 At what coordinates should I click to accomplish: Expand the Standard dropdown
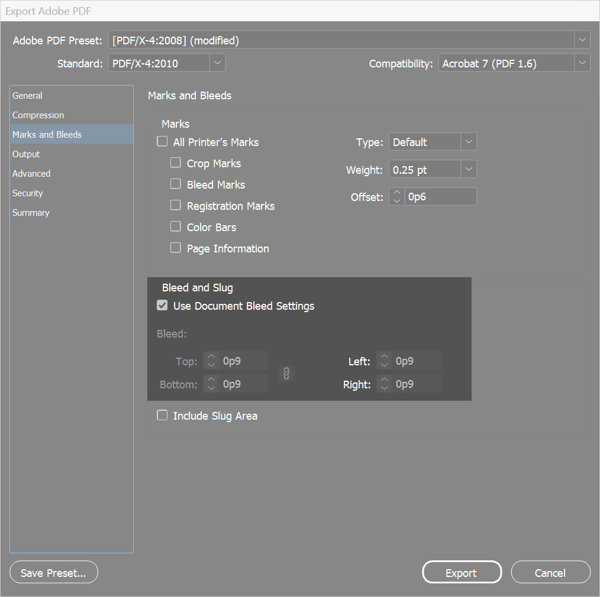tap(217, 63)
